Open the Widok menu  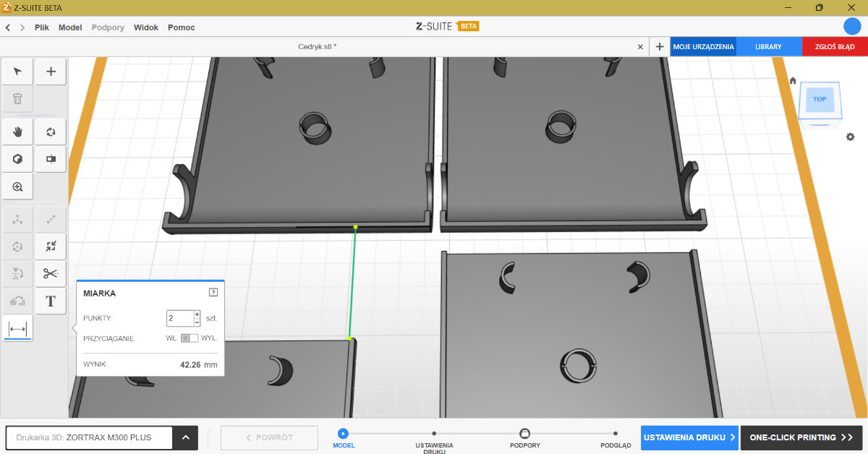click(145, 27)
